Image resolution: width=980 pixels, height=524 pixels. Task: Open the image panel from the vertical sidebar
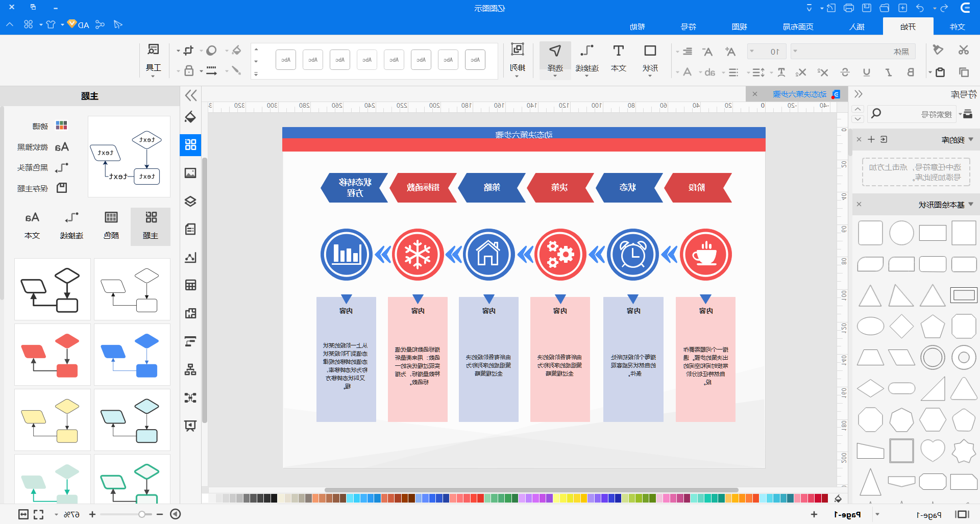(x=190, y=173)
